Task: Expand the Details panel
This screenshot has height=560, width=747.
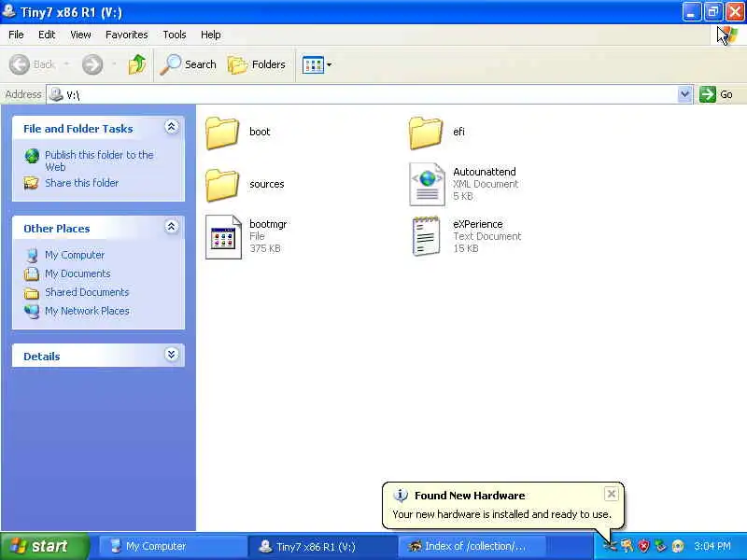Action: 172,355
